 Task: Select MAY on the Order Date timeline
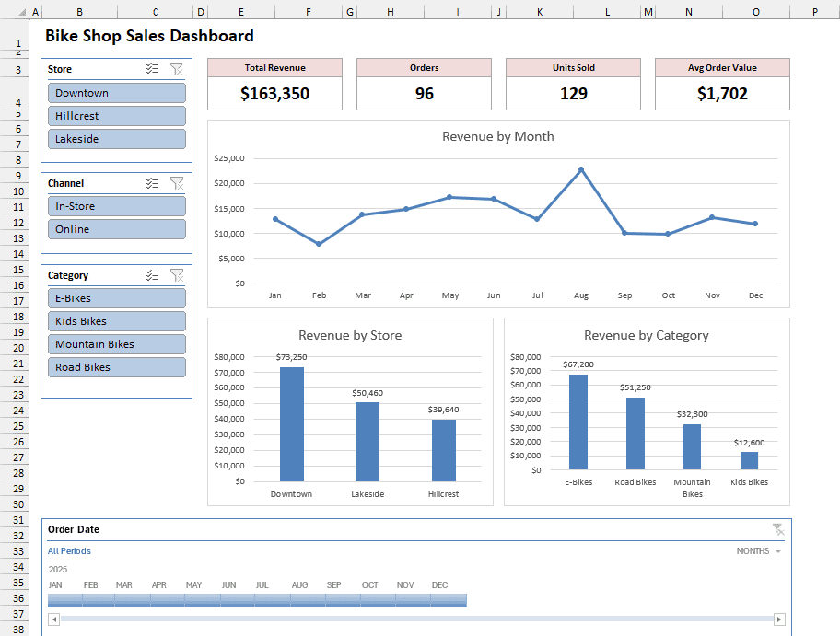(x=203, y=601)
